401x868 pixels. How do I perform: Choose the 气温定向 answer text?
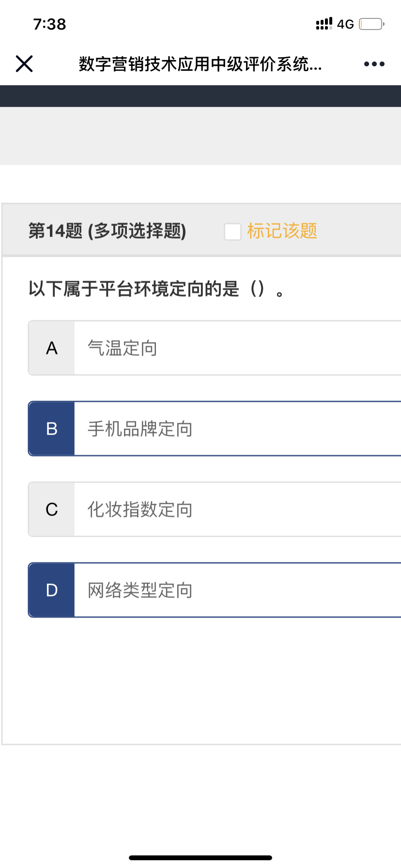click(122, 348)
